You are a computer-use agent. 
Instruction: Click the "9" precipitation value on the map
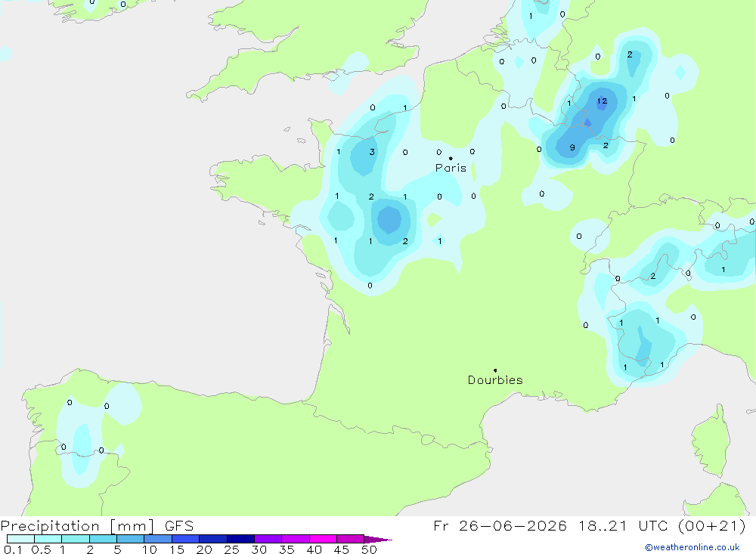click(572, 147)
